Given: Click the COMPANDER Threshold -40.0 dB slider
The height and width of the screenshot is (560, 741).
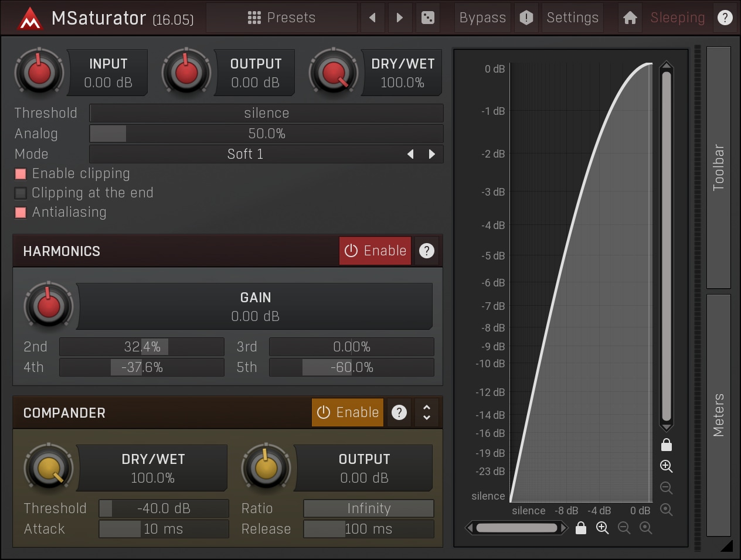Looking at the screenshot, I should [164, 508].
